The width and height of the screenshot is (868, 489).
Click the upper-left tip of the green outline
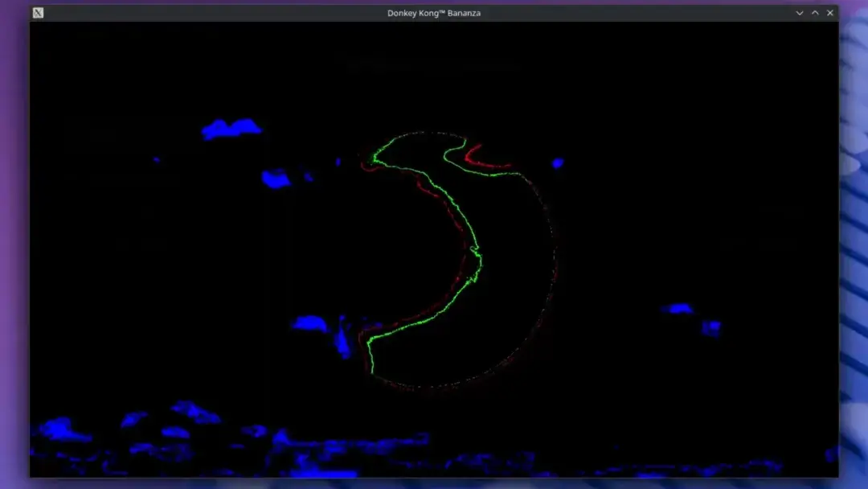pyautogui.click(x=375, y=159)
